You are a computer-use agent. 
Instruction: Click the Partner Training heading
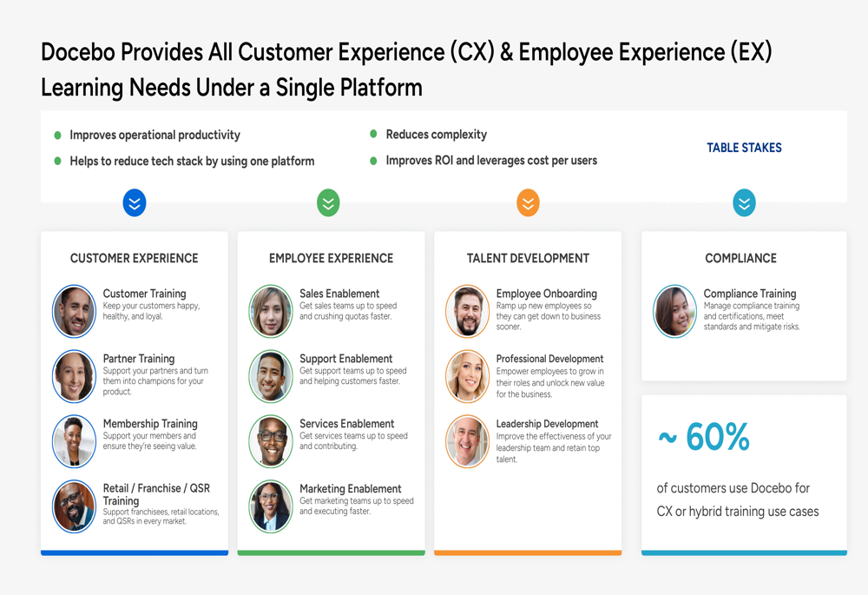coord(138,359)
